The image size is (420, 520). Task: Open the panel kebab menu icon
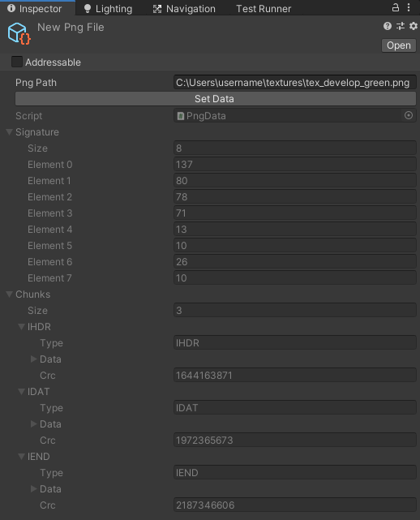(409, 7)
